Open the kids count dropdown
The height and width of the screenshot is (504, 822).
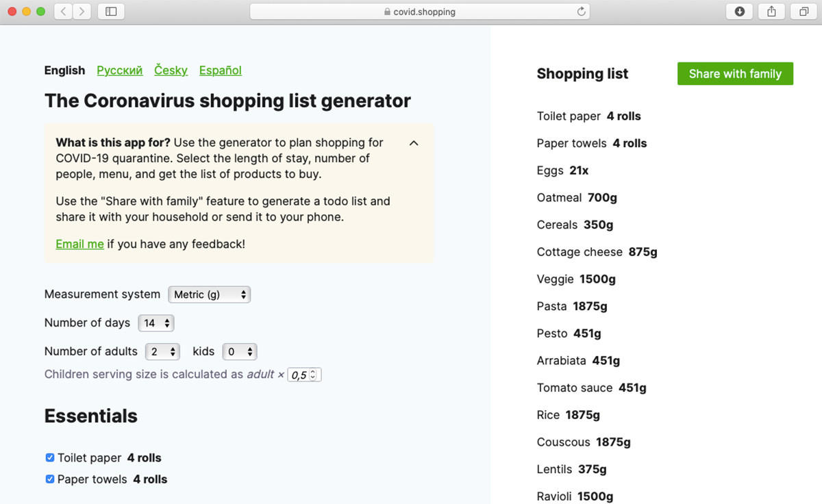239,351
